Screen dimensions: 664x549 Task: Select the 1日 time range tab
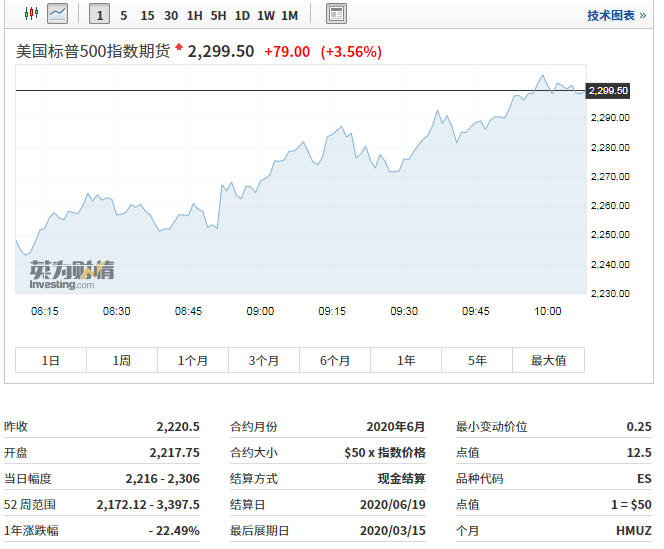pyautogui.click(x=50, y=360)
